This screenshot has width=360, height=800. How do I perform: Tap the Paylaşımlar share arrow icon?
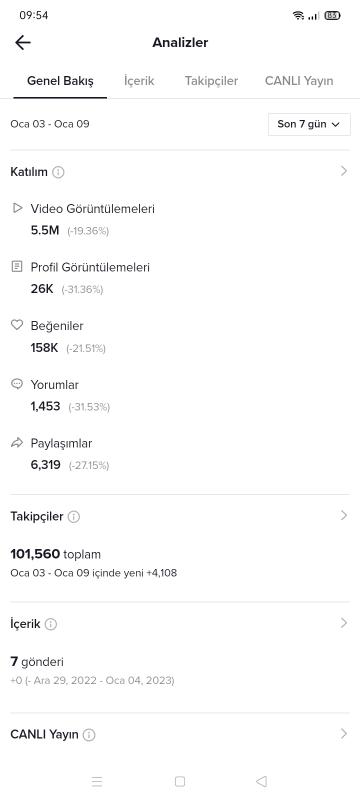click(17, 442)
